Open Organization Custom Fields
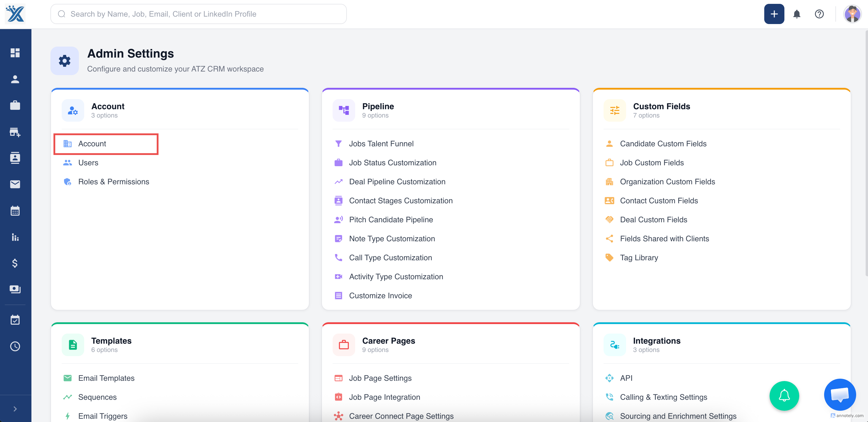Screen dimensions: 868x422 667,182
